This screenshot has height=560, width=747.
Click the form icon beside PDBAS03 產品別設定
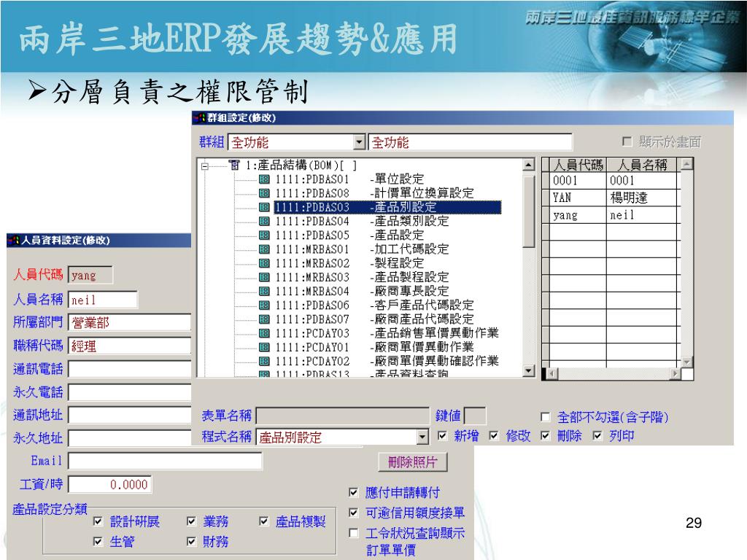(264, 207)
